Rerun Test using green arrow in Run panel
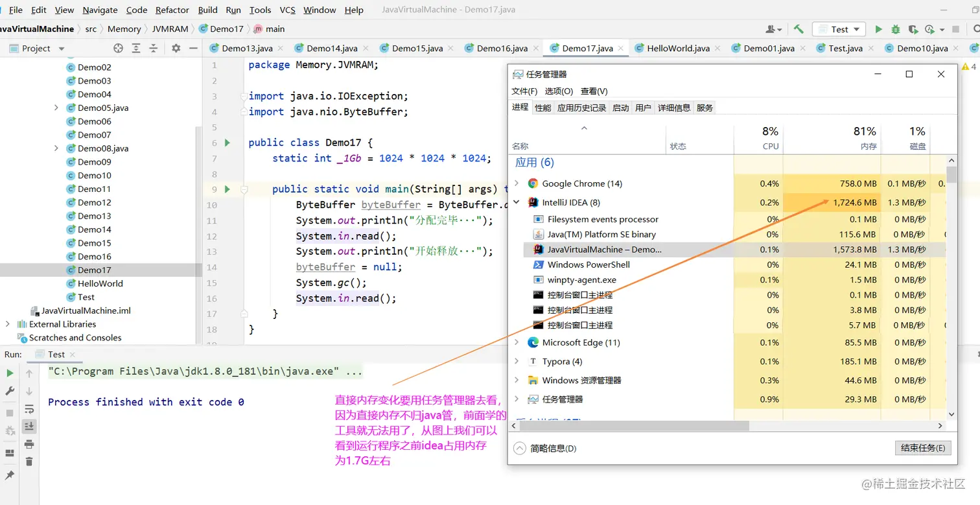This screenshot has width=980, height=505. pyautogui.click(x=10, y=373)
